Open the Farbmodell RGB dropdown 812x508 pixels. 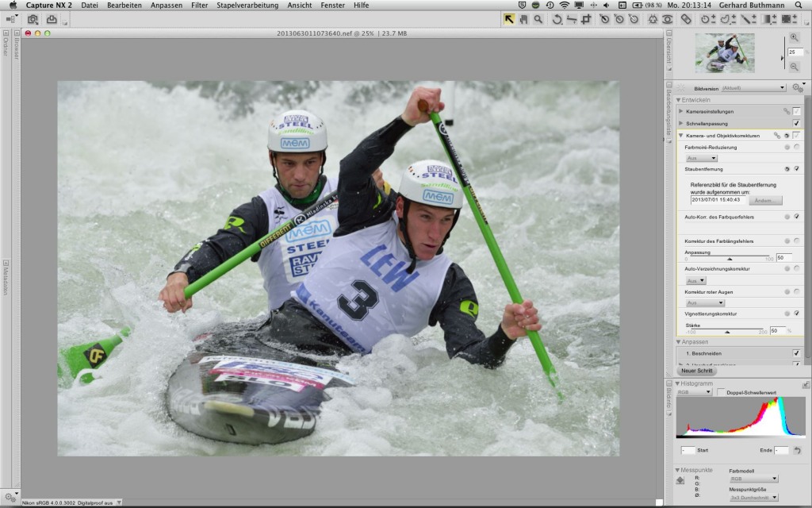click(x=753, y=479)
